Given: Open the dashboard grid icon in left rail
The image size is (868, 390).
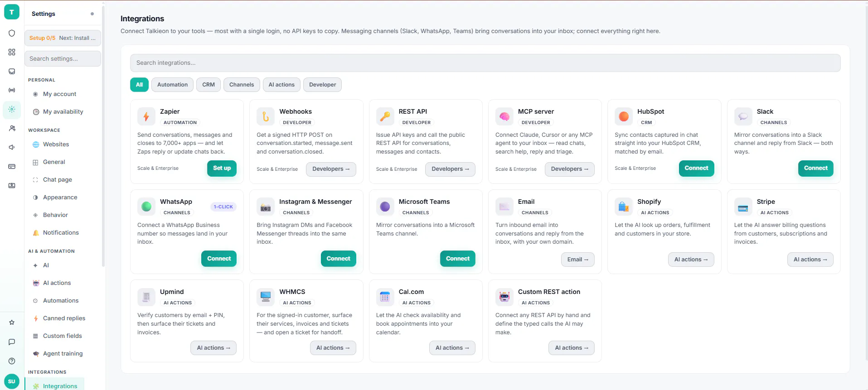Looking at the screenshot, I should pyautogui.click(x=12, y=52).
